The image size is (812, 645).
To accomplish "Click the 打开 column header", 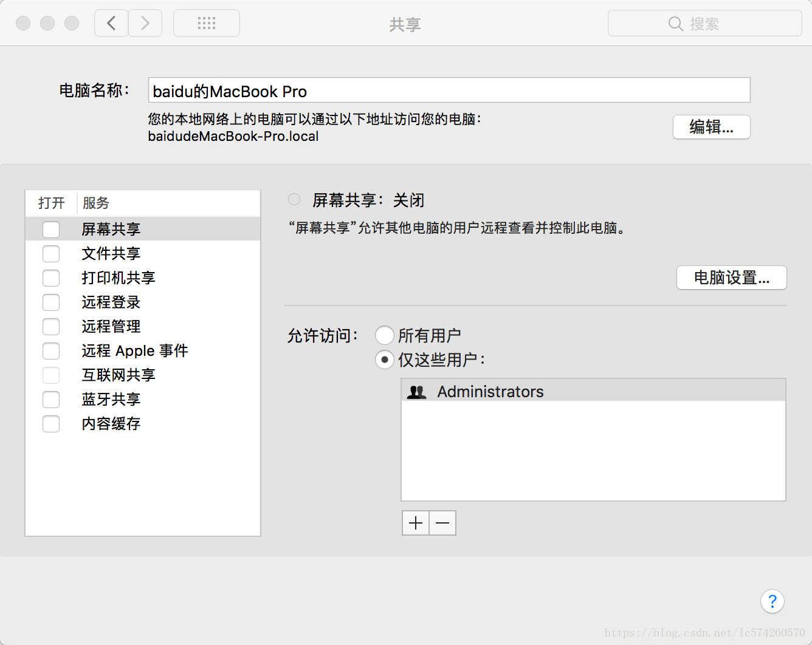I will (51, 203).
